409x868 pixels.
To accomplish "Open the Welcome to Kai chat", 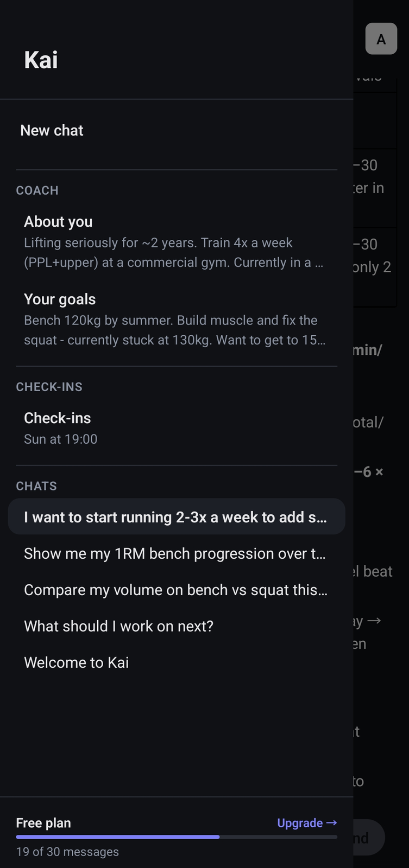I will point(76,662).
